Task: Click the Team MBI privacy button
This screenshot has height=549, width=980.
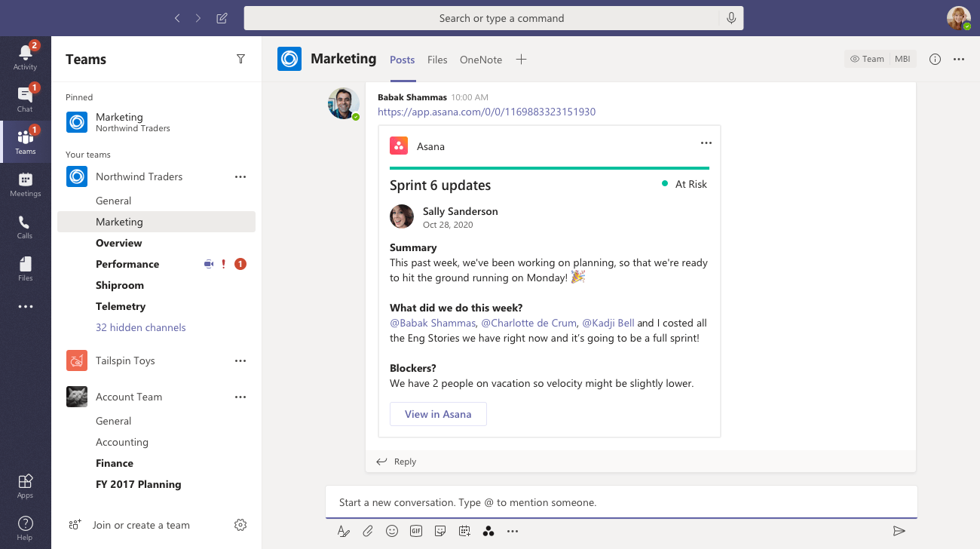Action: pos(880,59)
